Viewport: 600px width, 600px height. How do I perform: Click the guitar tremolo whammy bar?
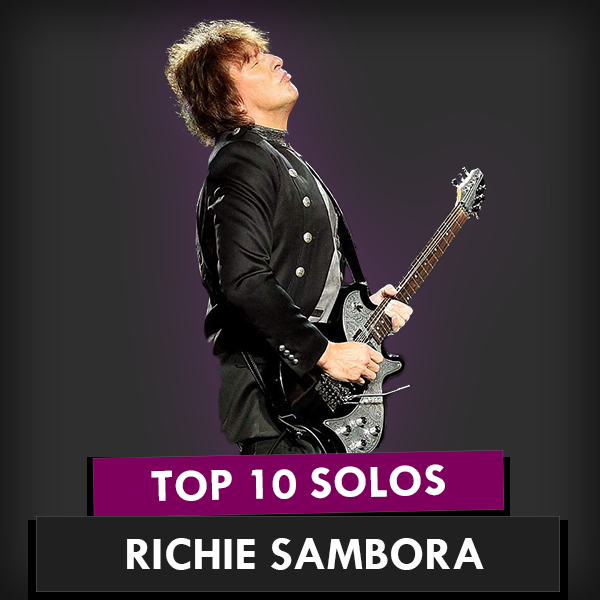click(x=377, y=395)
